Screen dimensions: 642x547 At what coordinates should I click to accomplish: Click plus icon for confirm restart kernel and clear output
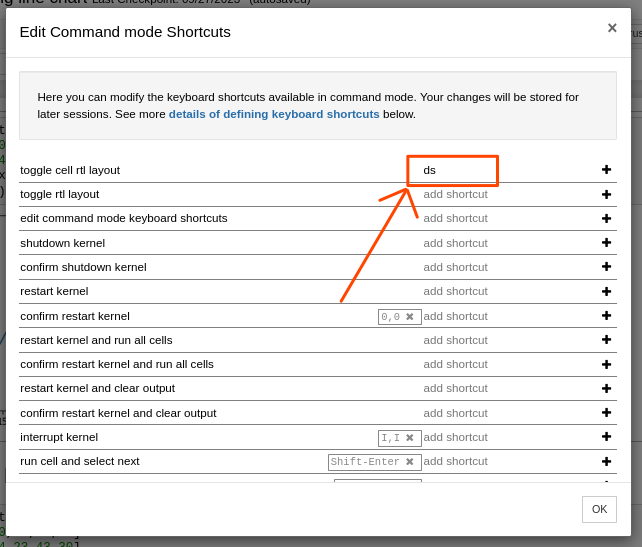(606, 413)
